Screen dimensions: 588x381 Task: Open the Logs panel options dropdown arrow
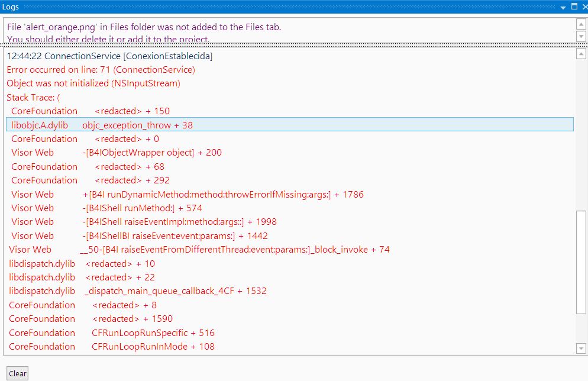563,7
